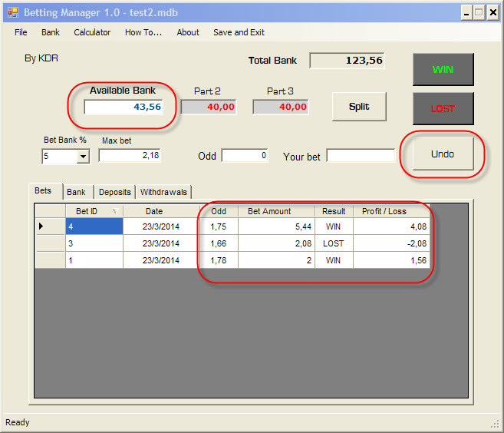
Task: Open the Calculator menu
Action: tap(92, 32)
